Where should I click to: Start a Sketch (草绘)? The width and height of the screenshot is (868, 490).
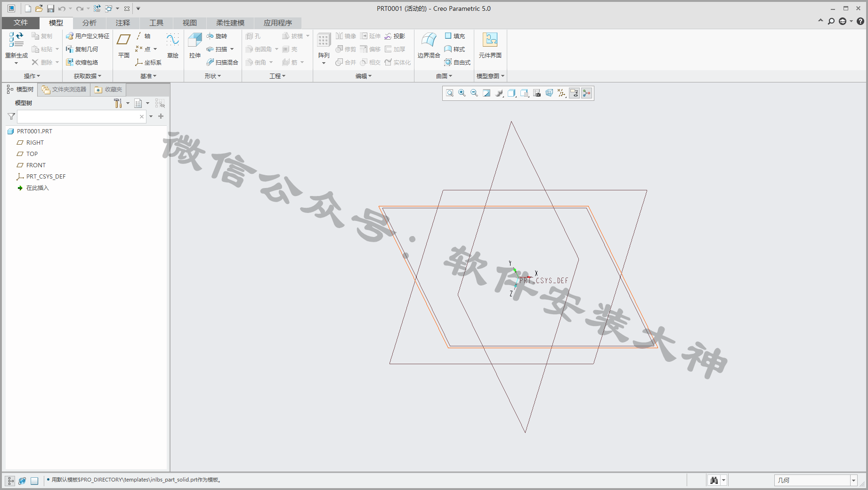[173, 46]
